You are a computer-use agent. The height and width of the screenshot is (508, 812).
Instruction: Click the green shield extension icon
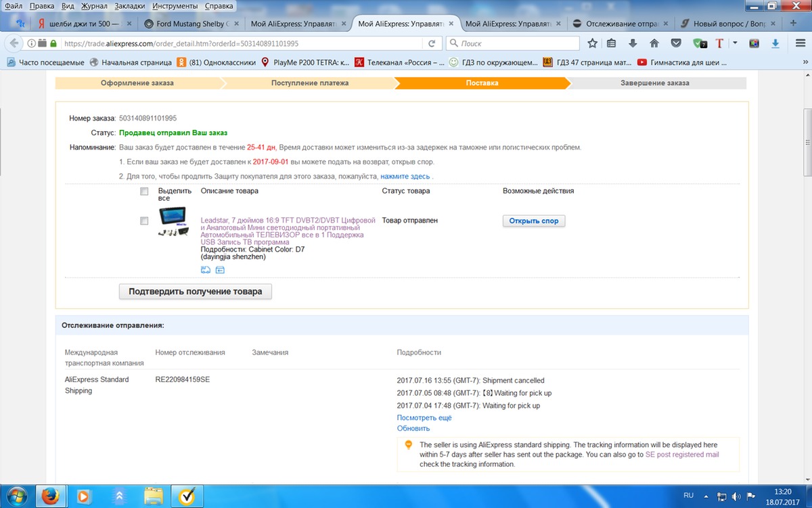[700, 43]
